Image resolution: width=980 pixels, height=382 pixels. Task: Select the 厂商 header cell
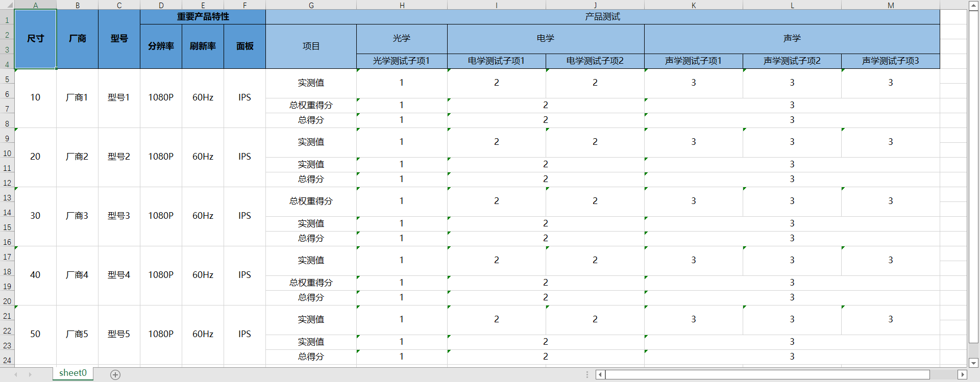click(x=77, y=39)
